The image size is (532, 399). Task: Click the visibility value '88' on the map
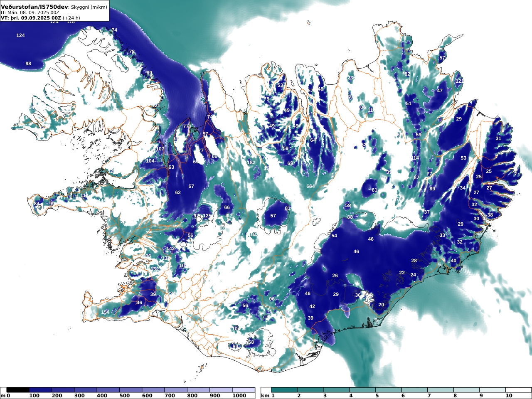pyautogui.click(x=350, y=217)
